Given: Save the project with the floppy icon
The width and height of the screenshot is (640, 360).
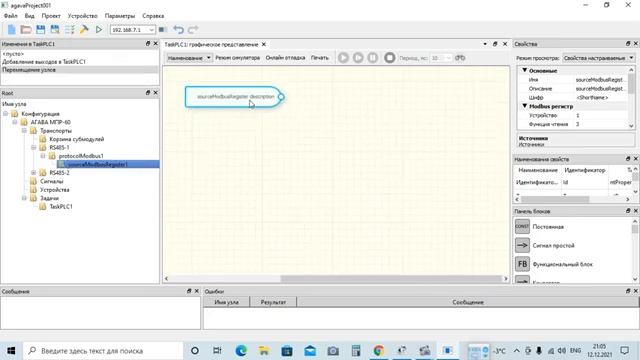Looking at the screenshot, I should click(40, 29).
